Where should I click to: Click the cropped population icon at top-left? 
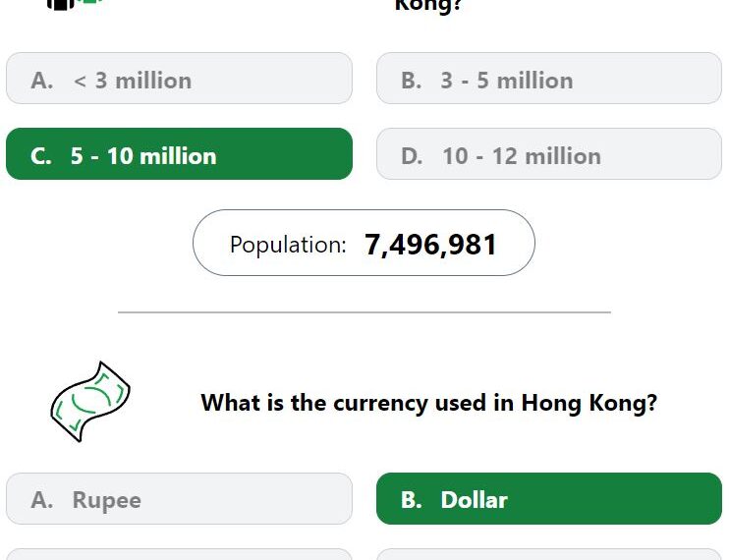click(x=75, y=5)
